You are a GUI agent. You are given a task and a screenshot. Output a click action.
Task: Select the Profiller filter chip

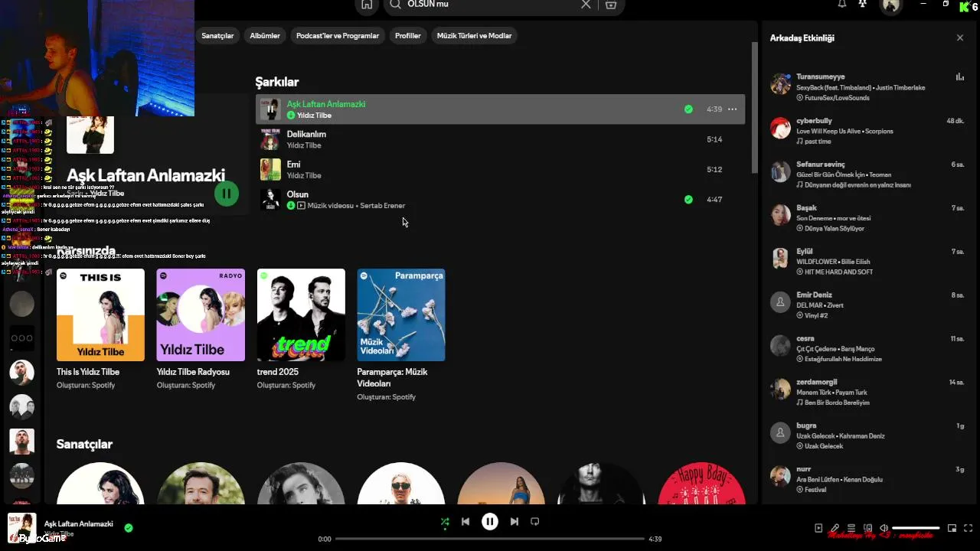pyautogui.click(x=408, y=36)
